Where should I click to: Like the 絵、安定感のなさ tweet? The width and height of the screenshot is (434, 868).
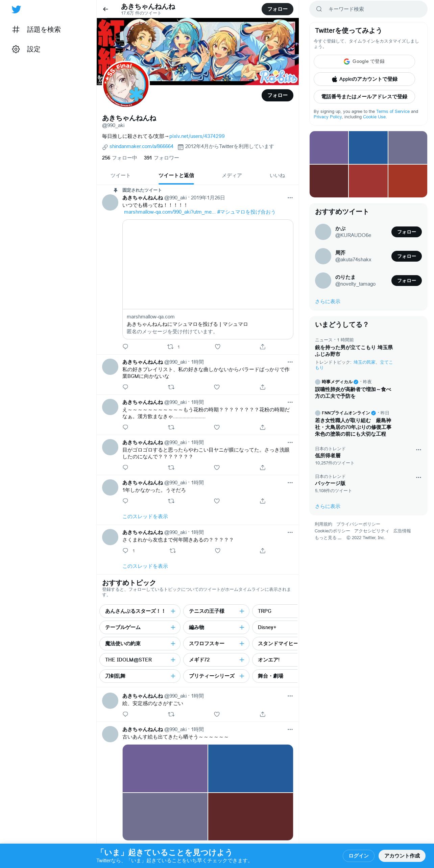tap(217, 714)
